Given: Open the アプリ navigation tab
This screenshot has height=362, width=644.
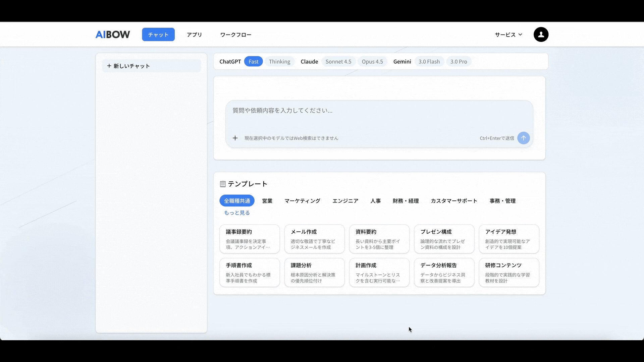Looking at the screenshot, I should click(194, 35).
